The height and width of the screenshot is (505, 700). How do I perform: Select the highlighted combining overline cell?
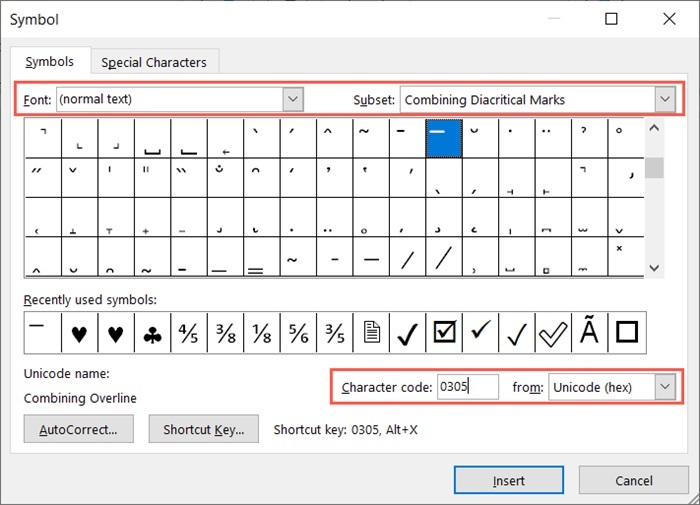coord(444,138)
